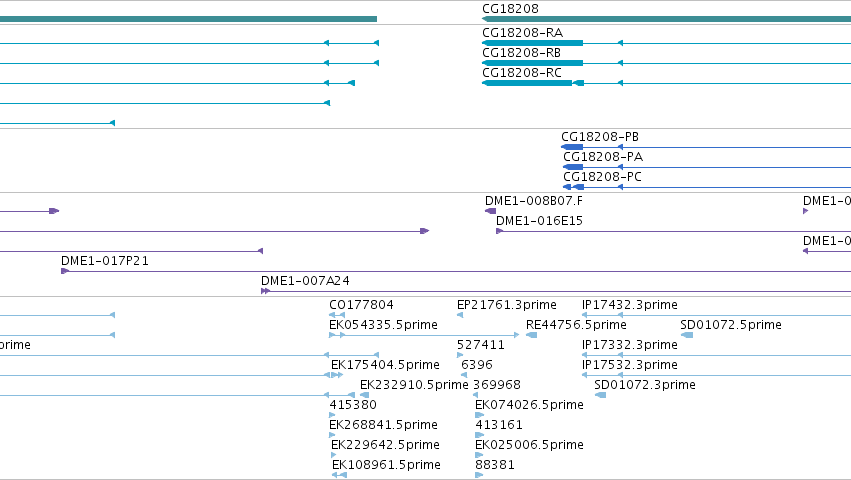851x480 pixels.
Task: Select the EK074026.5prime EST label
Action: coord(529,405)
